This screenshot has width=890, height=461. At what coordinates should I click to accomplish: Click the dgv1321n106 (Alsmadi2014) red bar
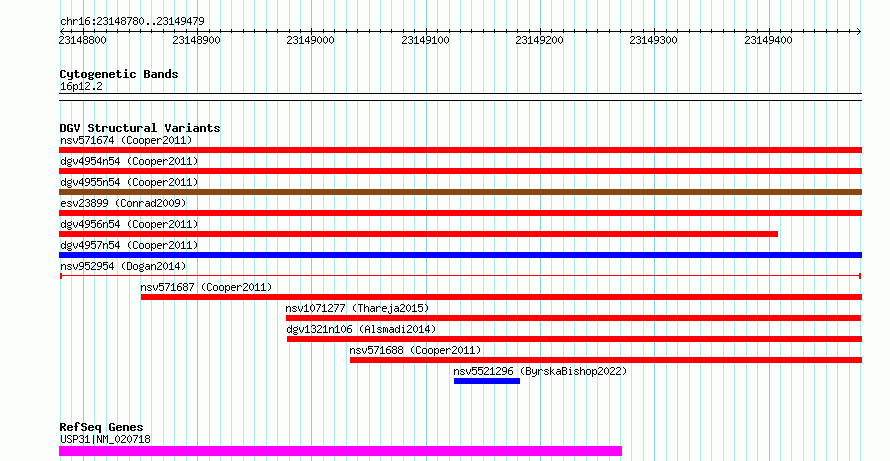(x=574, y=339)
